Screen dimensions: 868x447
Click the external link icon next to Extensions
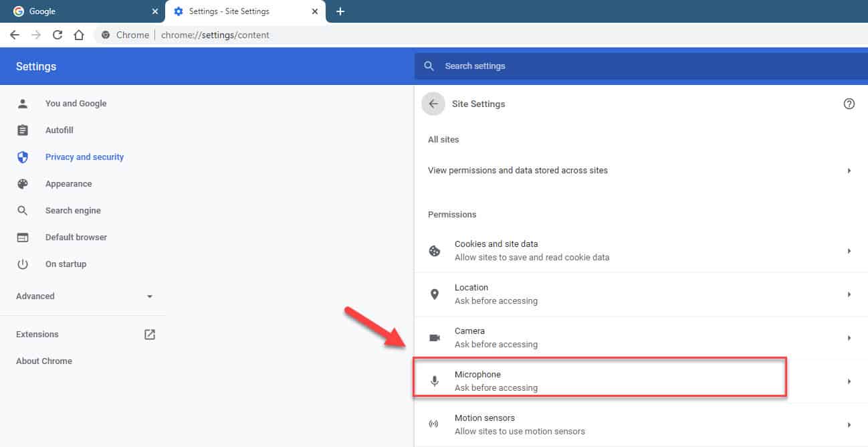(x=150, y=335)
